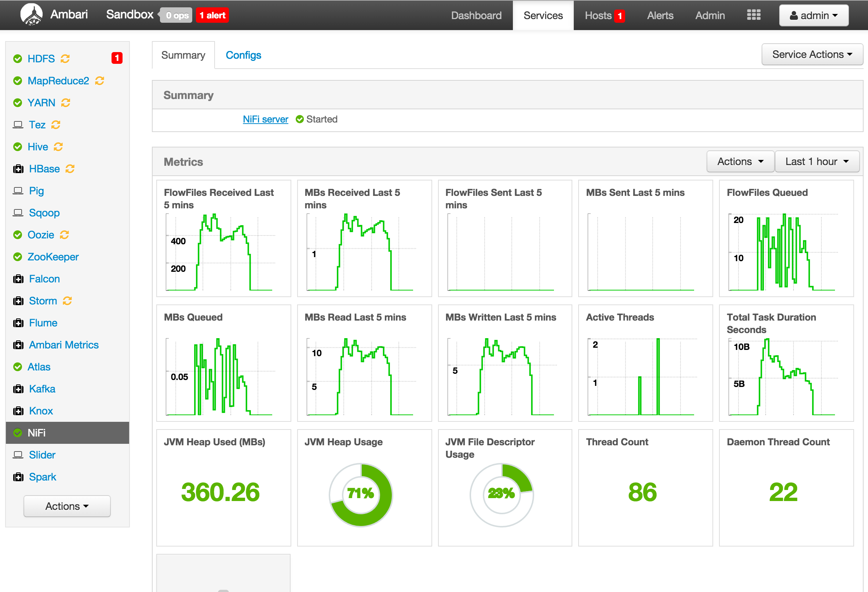
Task: Open the NiFi server link
Action: [x=265, y=119]
